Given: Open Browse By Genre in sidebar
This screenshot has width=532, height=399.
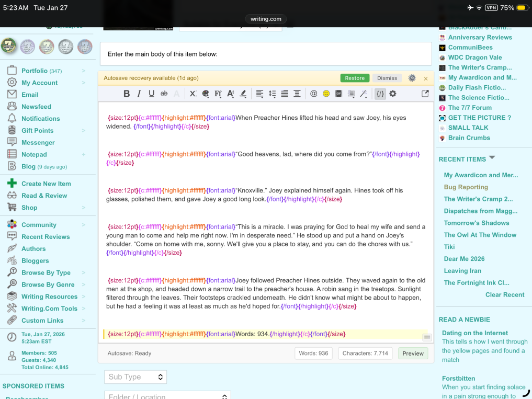Looking at the screenshot, I should [48, 284].
